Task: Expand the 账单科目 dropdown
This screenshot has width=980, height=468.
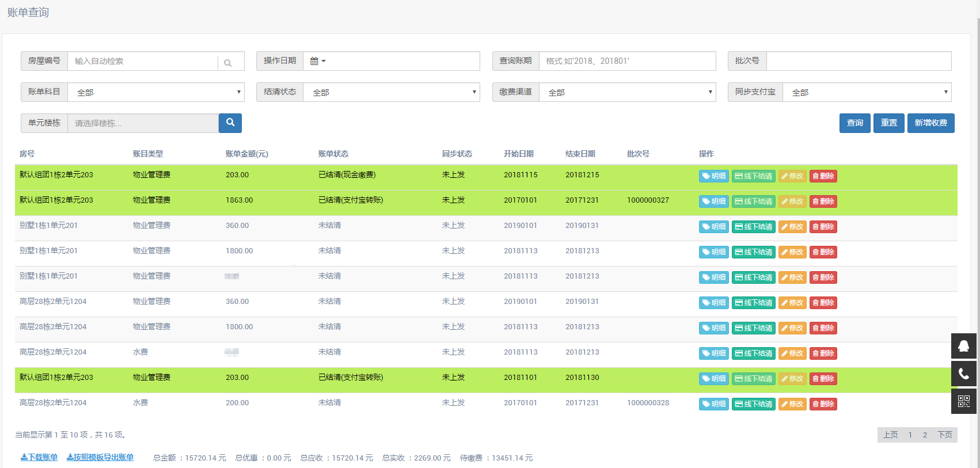Action: (156, 92)
